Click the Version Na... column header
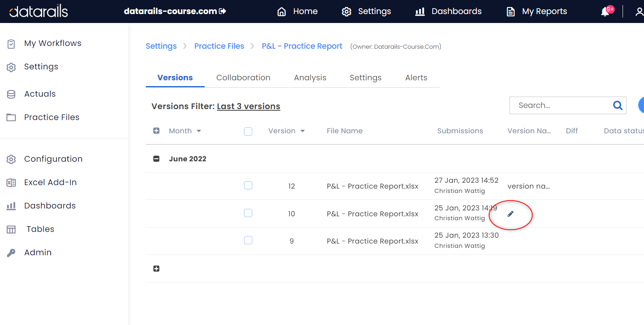644x325 pixels. coord(529,131)
